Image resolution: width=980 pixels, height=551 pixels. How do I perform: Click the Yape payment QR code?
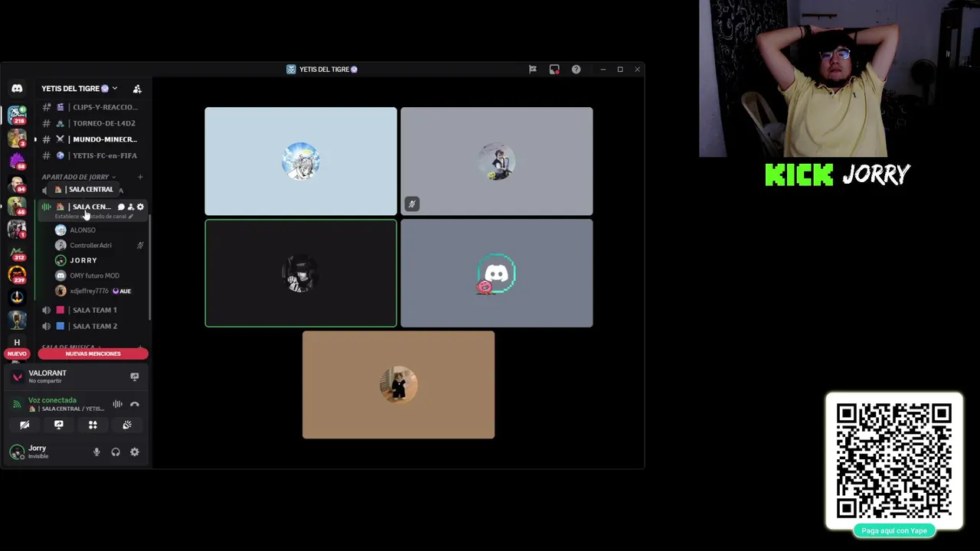893,461
